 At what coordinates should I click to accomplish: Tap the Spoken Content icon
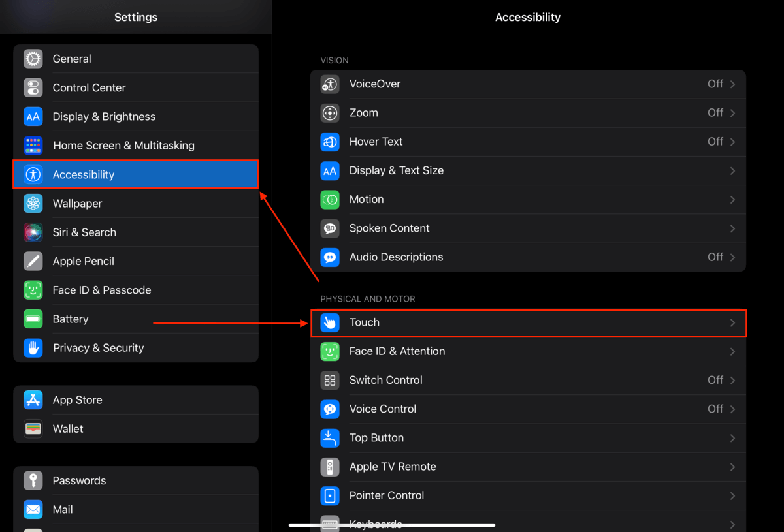pos(330,228)
